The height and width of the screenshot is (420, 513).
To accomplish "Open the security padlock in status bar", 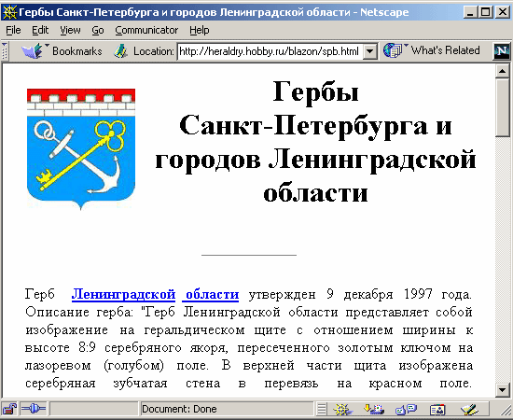I will (x=10, y=409).
